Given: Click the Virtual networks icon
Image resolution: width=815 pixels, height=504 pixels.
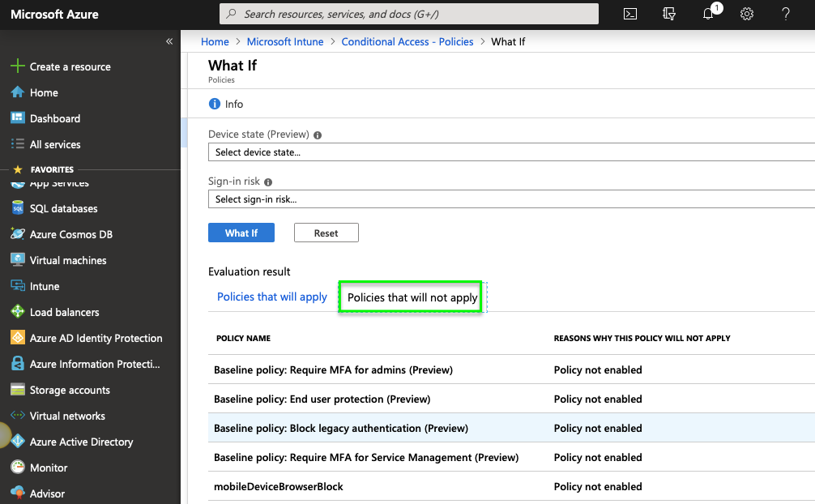Looking at the screenshot, I should (x=18, y=415).
